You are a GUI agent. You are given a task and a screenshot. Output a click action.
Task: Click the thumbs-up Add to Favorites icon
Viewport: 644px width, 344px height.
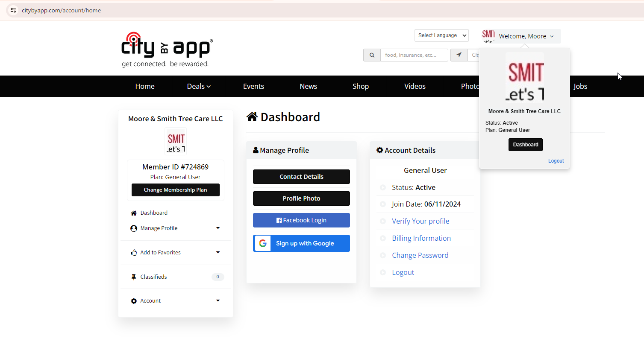pyautogui.click(x=134, y=253)
